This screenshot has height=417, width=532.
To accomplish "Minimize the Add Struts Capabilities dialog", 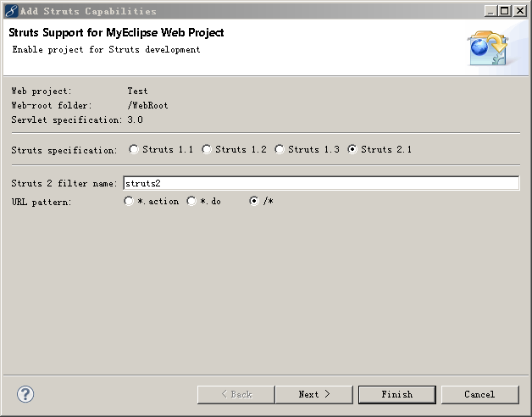I will [491, 11].
